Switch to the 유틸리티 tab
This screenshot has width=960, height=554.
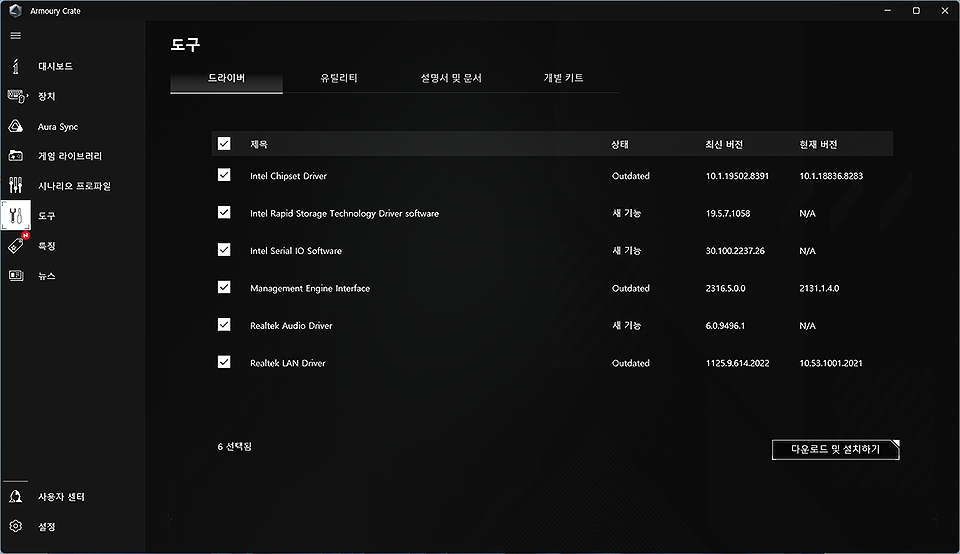click(x=339, y=78)
